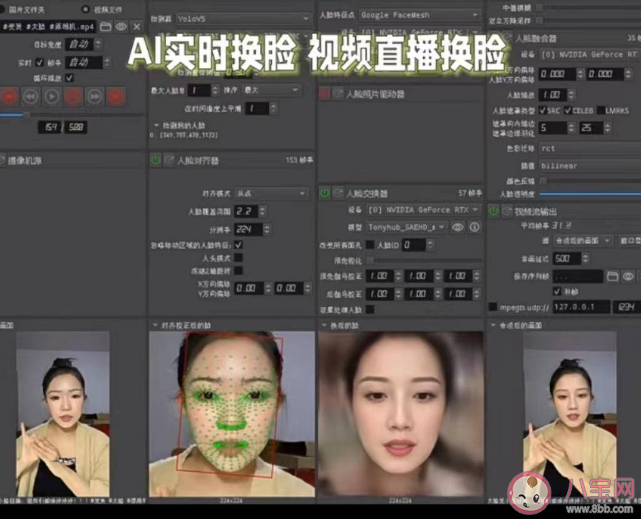This screenshot has height=519, width=641.
Task: Open the color transfer dropdown showing rct
Action: [x=590, y=148]
